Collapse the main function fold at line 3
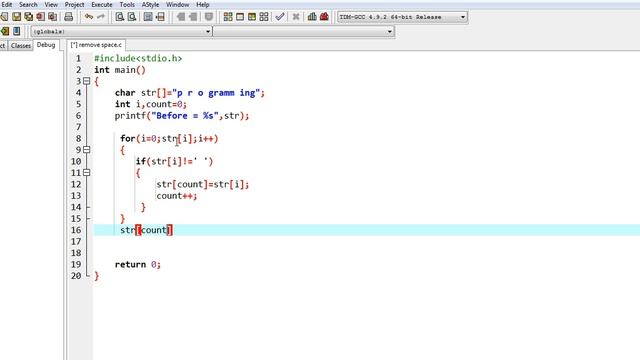 tap(87, 81)
